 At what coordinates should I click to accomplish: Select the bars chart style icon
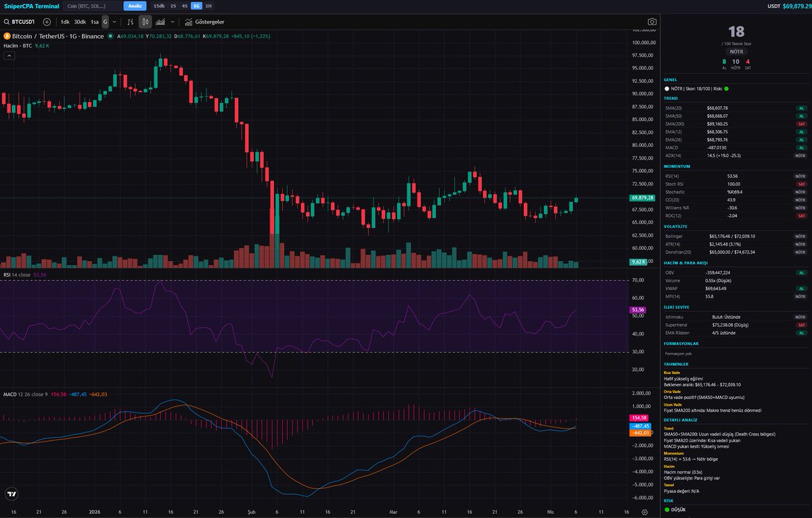pos(131,22)
